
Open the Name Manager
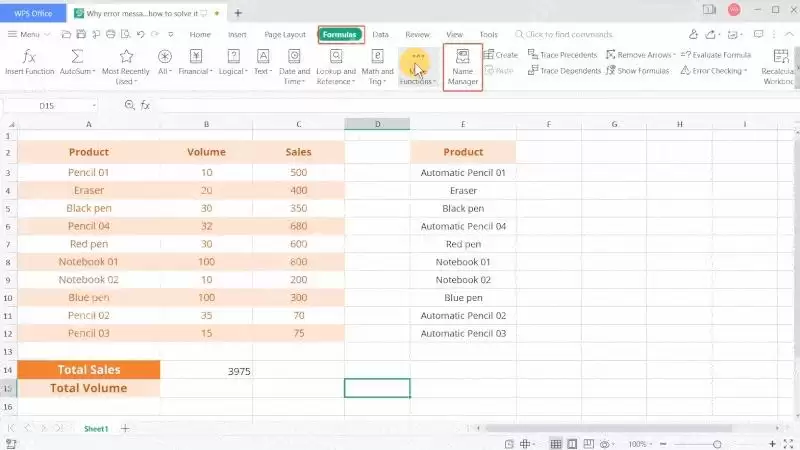(x=463, y=67)
